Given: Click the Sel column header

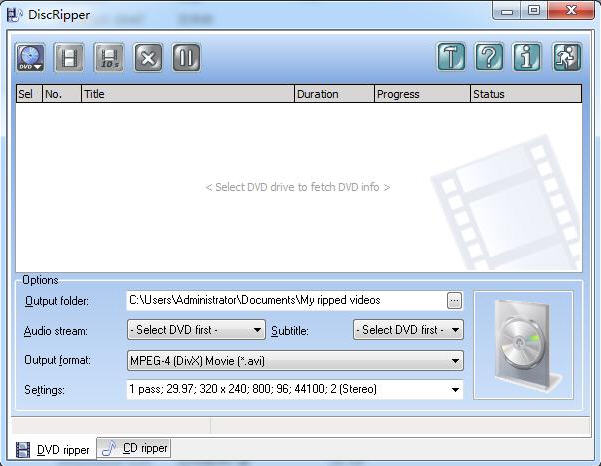Looking at the screenshot, I should [29, 94].
